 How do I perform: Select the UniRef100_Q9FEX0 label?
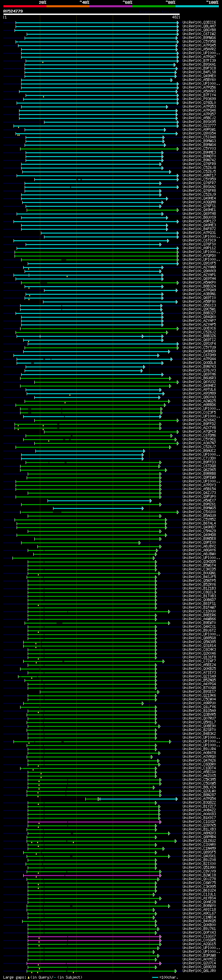(x=199, y=543)
